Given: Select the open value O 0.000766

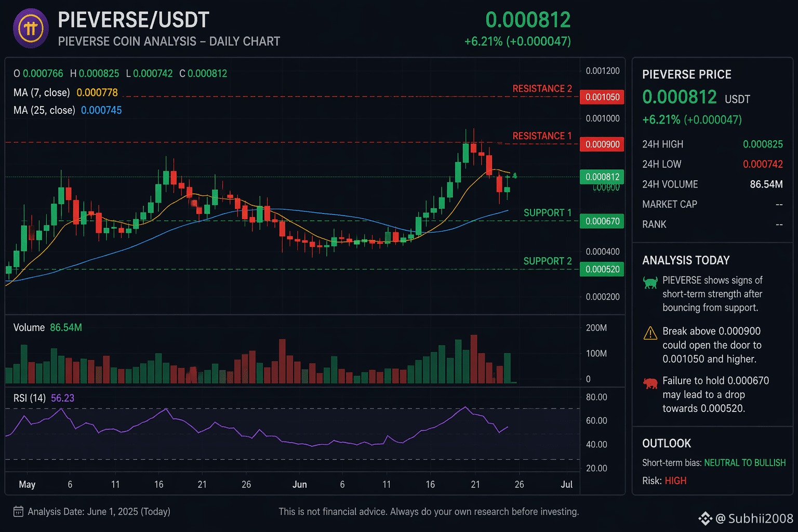Looking at the screenshot, I should coord(38,74).
